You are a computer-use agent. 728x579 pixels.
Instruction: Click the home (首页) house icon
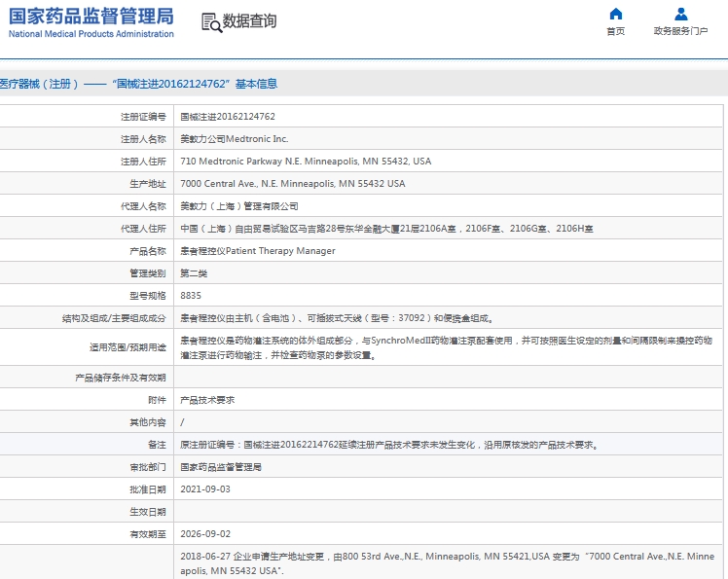[616, 14]
